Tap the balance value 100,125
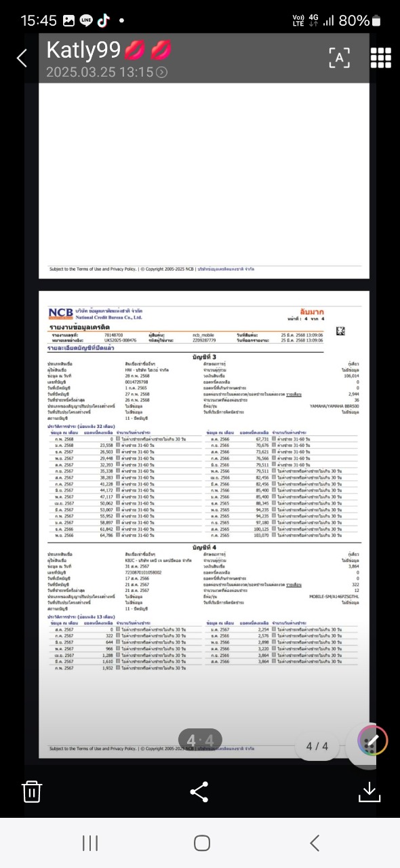 pos(262,530)
